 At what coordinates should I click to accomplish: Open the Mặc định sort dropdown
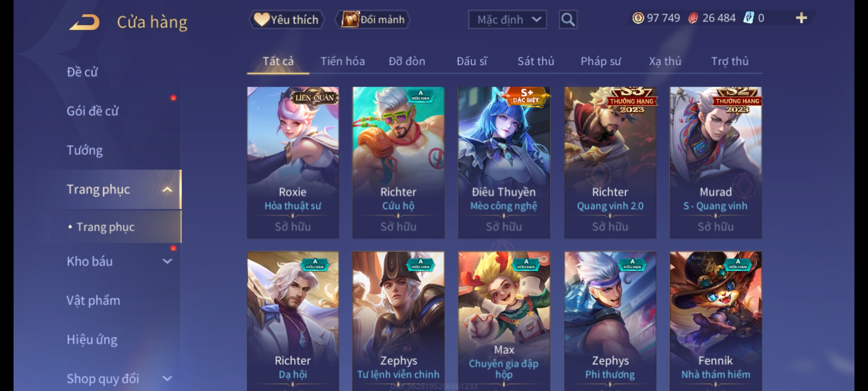tap(507, 20)
